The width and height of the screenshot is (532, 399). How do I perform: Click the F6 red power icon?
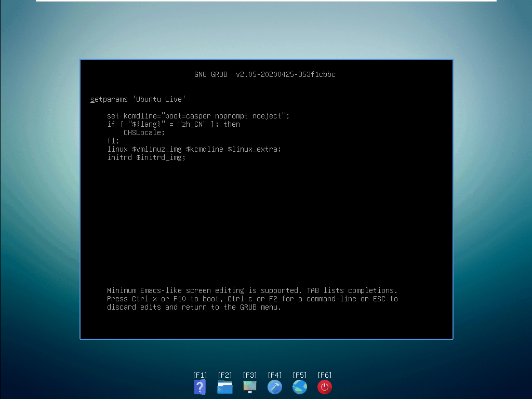(325, 387)
